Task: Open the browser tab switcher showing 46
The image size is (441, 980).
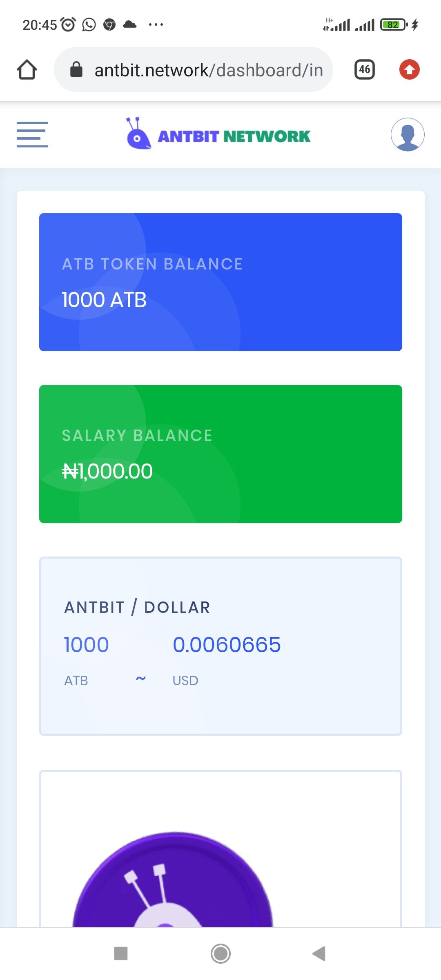Action: tap(364, 70)
